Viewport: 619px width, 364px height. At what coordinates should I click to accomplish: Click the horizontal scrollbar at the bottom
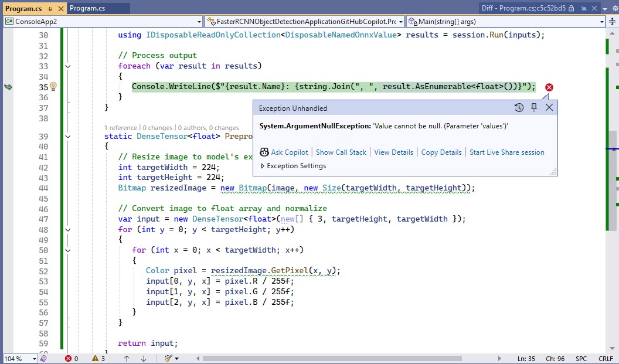click(x=352, y=358)
